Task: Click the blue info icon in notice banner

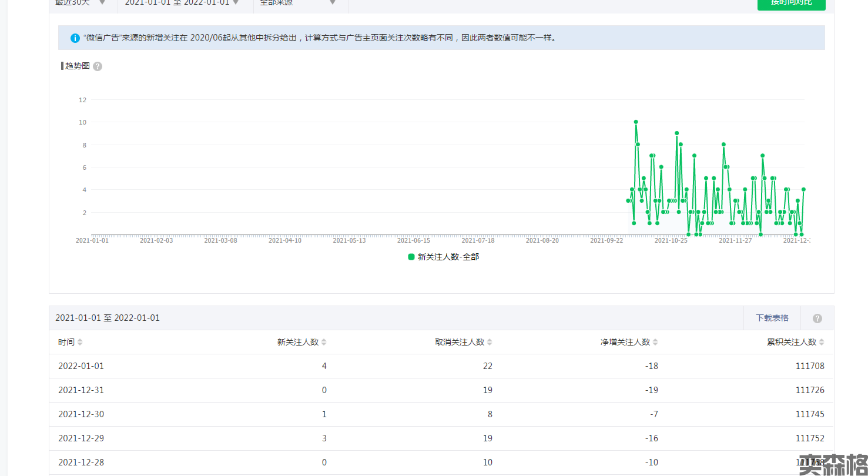Action: coord(75,38)
